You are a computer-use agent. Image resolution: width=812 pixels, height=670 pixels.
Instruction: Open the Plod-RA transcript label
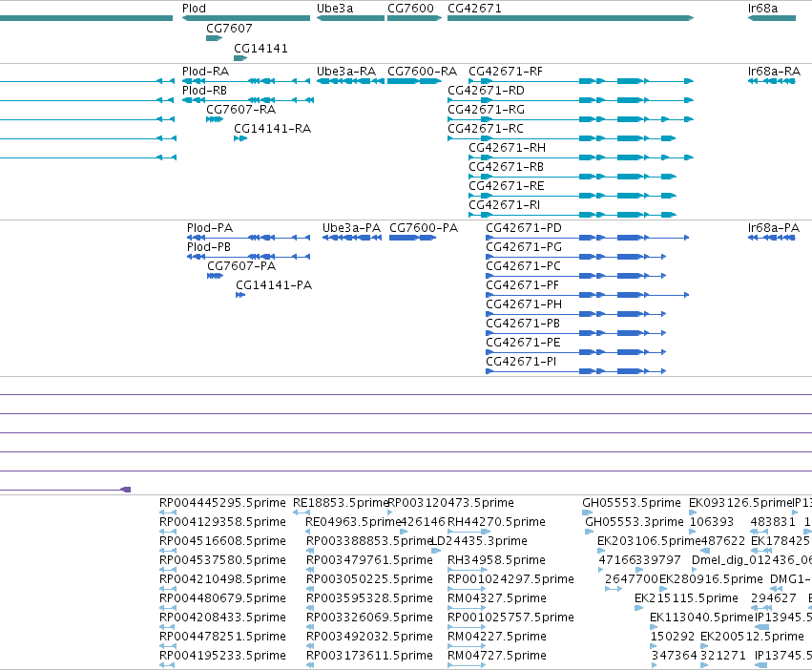click(205, 72)
